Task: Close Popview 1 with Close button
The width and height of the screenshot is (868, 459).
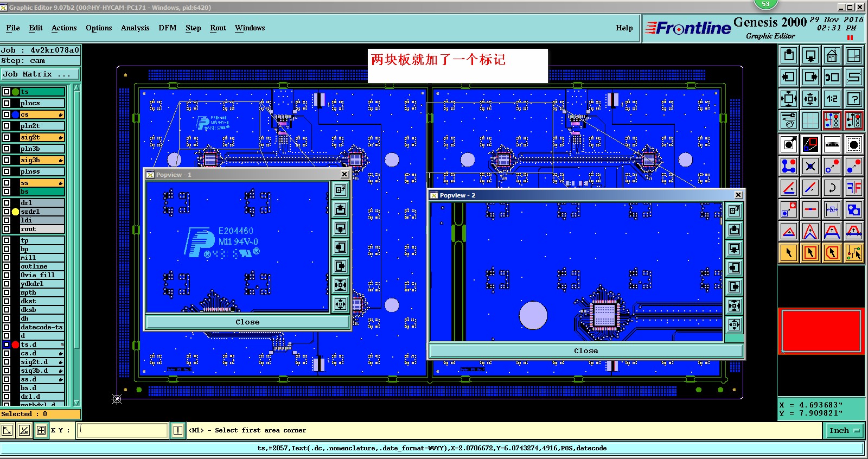Action: [247, 322]
